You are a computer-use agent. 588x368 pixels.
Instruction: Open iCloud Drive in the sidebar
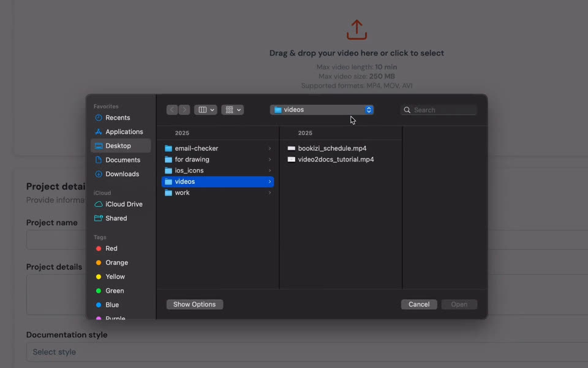[121, 204]
